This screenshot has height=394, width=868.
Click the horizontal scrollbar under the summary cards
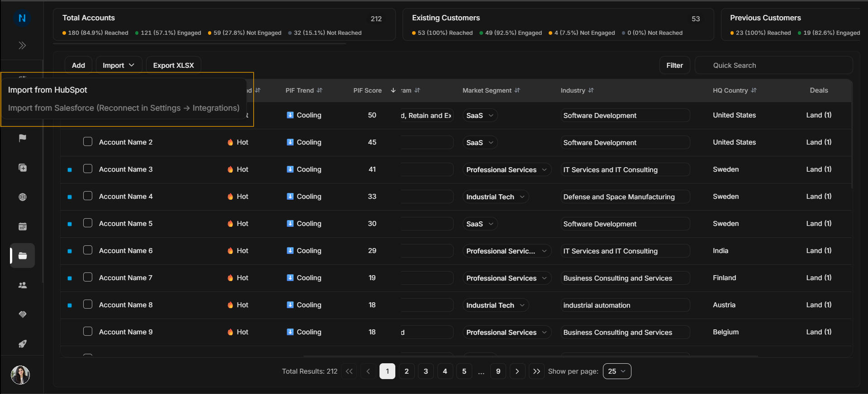coord(199,44)
